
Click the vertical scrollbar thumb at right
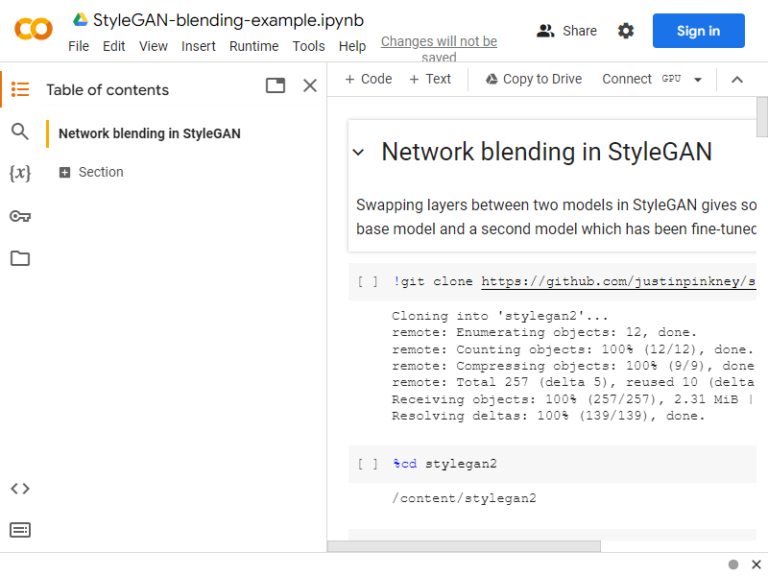pos(762,117)
